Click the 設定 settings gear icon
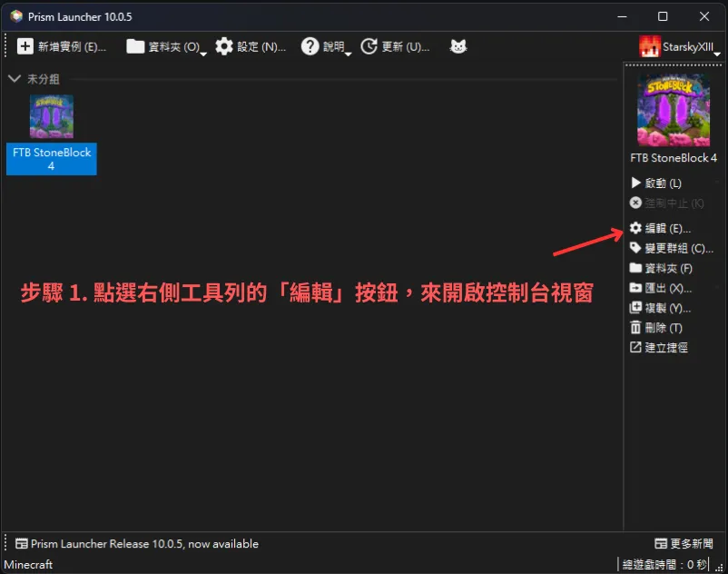This screenshot has width=728, height=574. click(x=224, y=46)
